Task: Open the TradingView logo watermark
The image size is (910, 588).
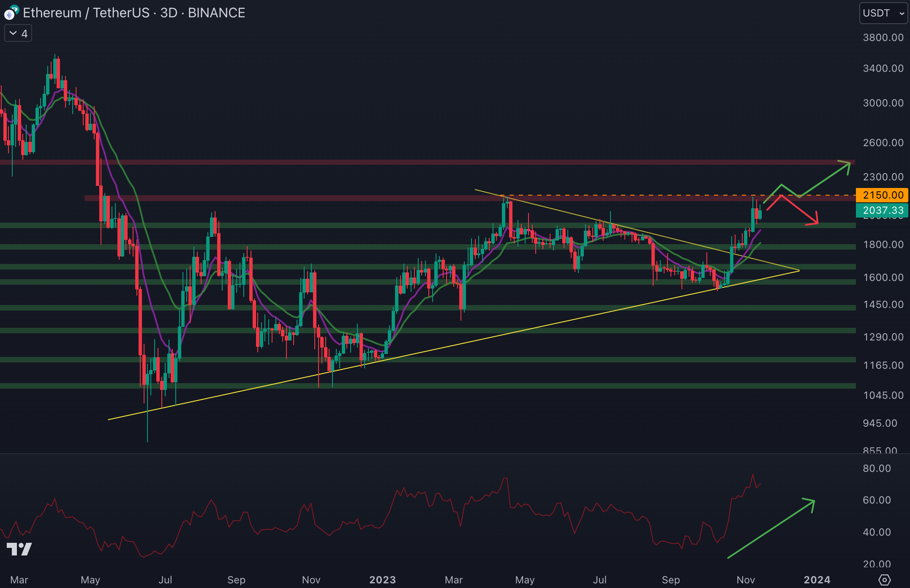Action: click(19, 549)
